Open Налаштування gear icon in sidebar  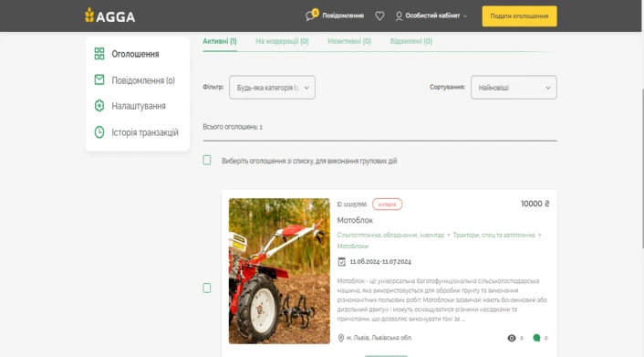[99, 106]
